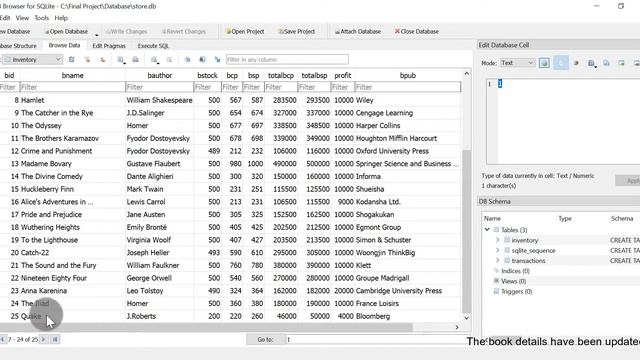Click the Write Changes toolbar button
The height and width of the screenshot is (360, 640).
click(126, 31)
